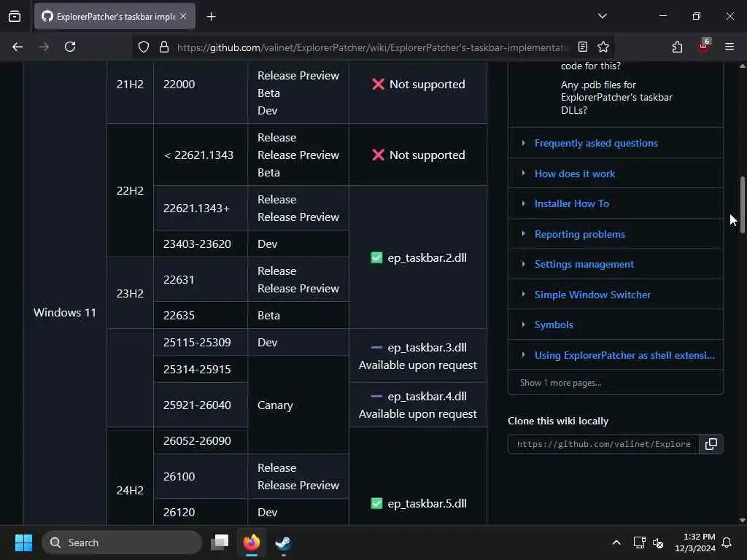747x560 pixels.
Task: Click the site security padlock icon
Action: point(164,47)
